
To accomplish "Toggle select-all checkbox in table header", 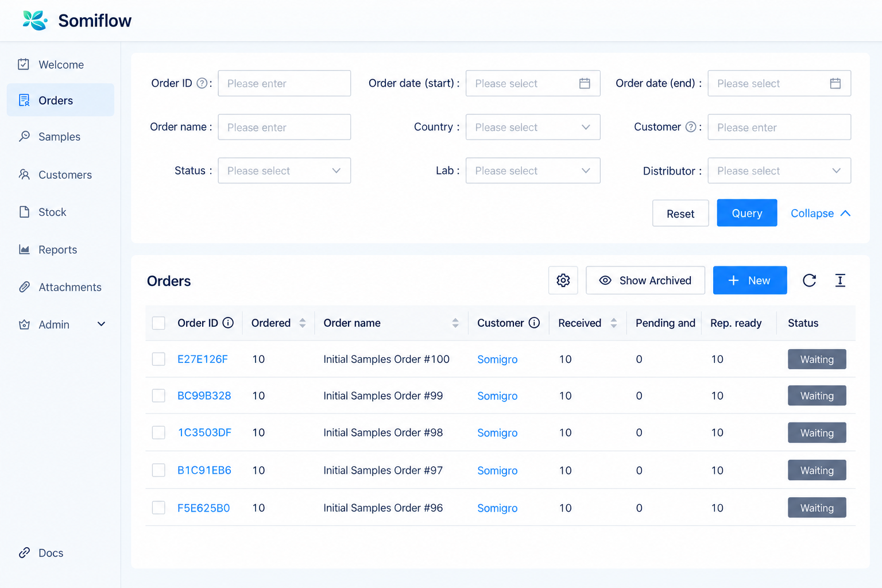I will (x=158, y=323).
